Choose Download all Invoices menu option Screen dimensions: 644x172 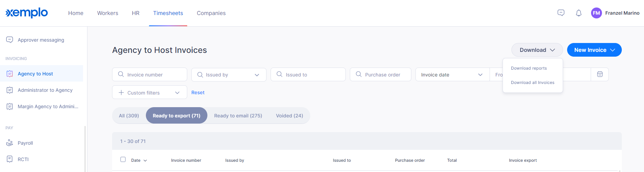[533, 83]
